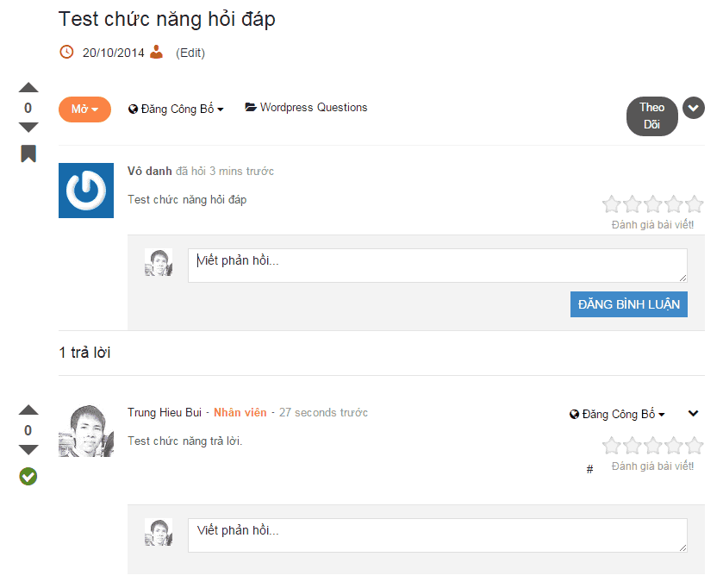Toggle the bookmark icon in the left sidebar
Viewport: 723px width, 588px height.
point(28,153)
